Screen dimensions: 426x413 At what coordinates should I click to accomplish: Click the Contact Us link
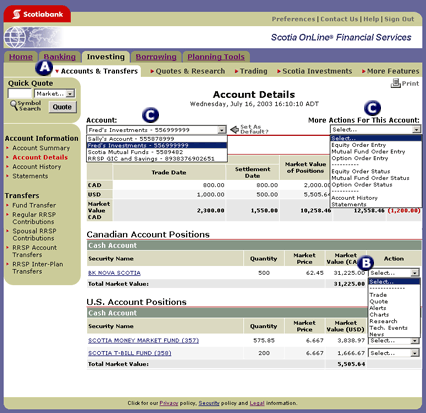tap(339, 19)
